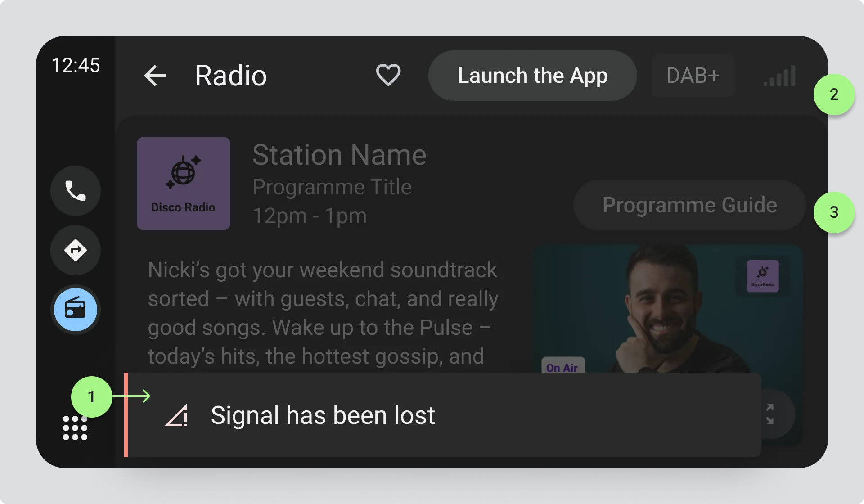Click the 12:45 clock display
The image size is (864, 504).
click(x=76, y=65)
